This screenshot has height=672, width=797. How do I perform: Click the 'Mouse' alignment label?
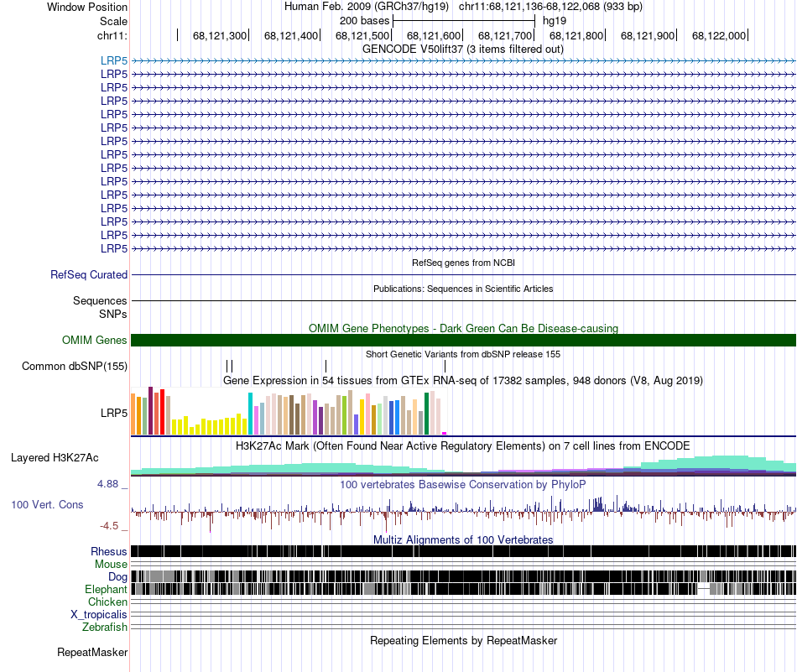point(111,565)
